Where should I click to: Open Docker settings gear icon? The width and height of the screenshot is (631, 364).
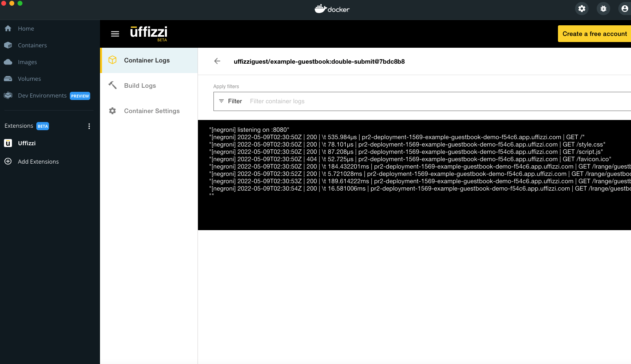click(x=582, y=9)
